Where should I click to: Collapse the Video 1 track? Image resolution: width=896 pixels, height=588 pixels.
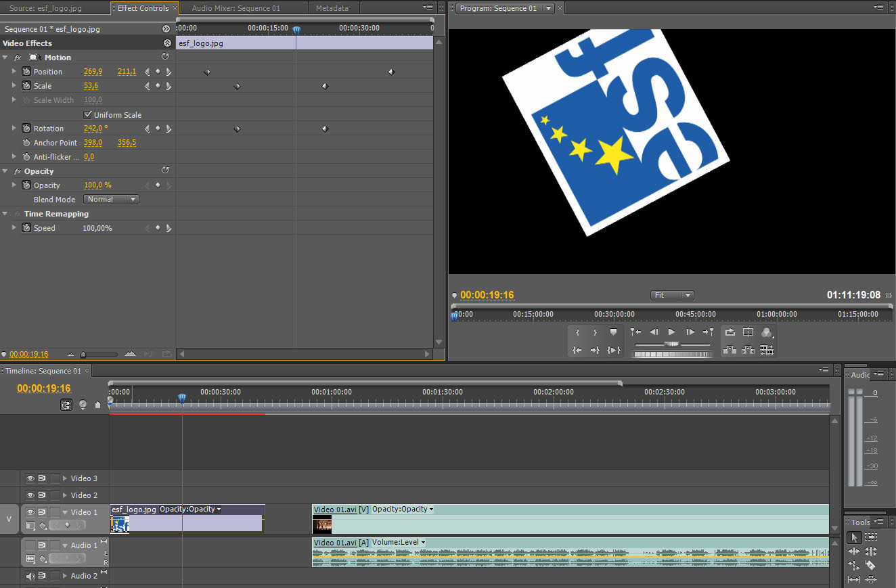click(65, 512)
